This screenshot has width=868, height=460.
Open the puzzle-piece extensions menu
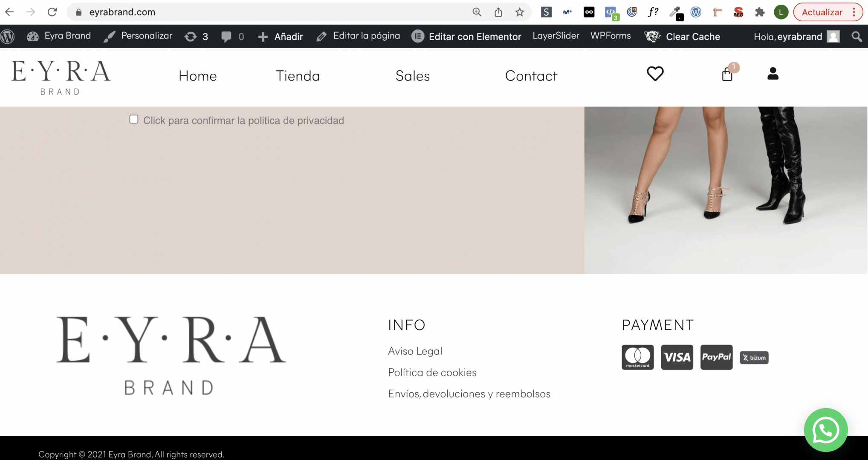pos(760,12)
